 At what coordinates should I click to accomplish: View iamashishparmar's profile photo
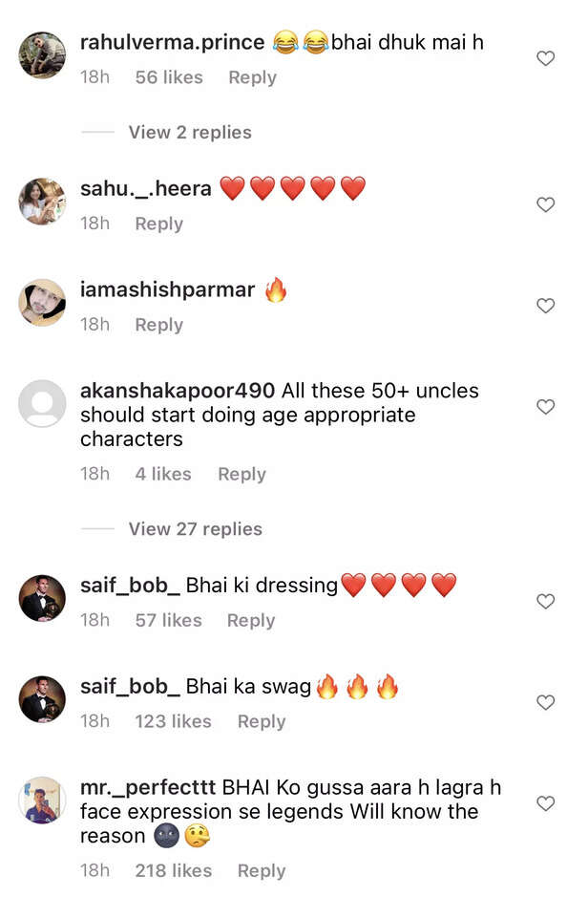(x=43, y=303)
